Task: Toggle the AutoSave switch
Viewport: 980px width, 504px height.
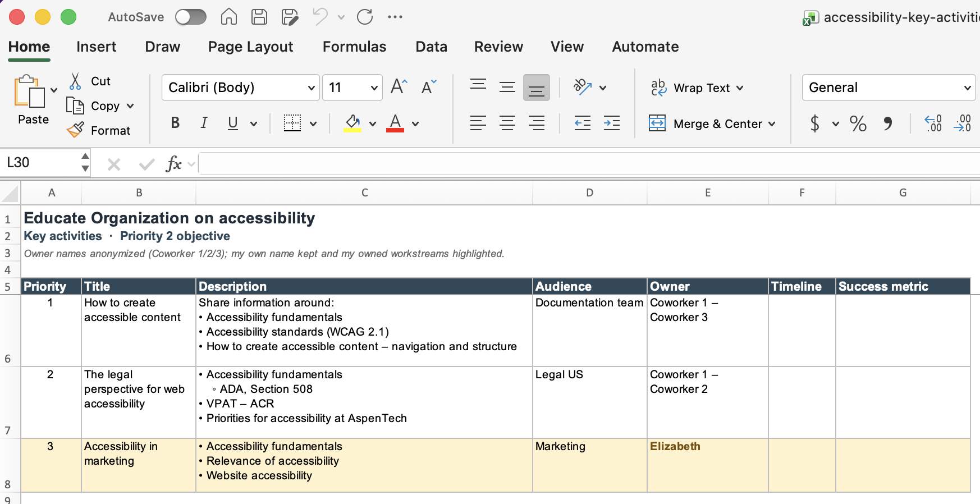Action: coord(191,17)
